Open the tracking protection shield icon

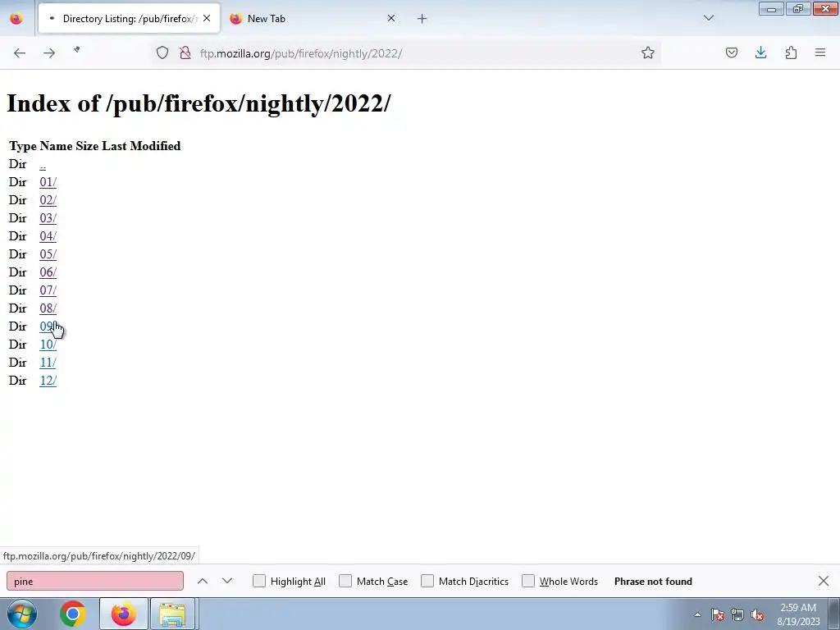pos(162,52)
